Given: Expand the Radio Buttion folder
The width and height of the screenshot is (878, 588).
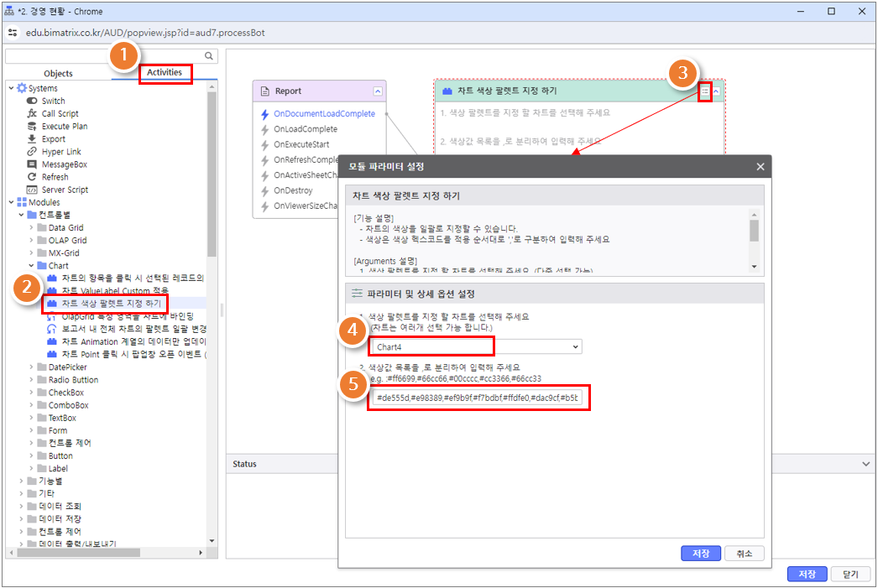Looking at the screenshot, I should [31, 380].
